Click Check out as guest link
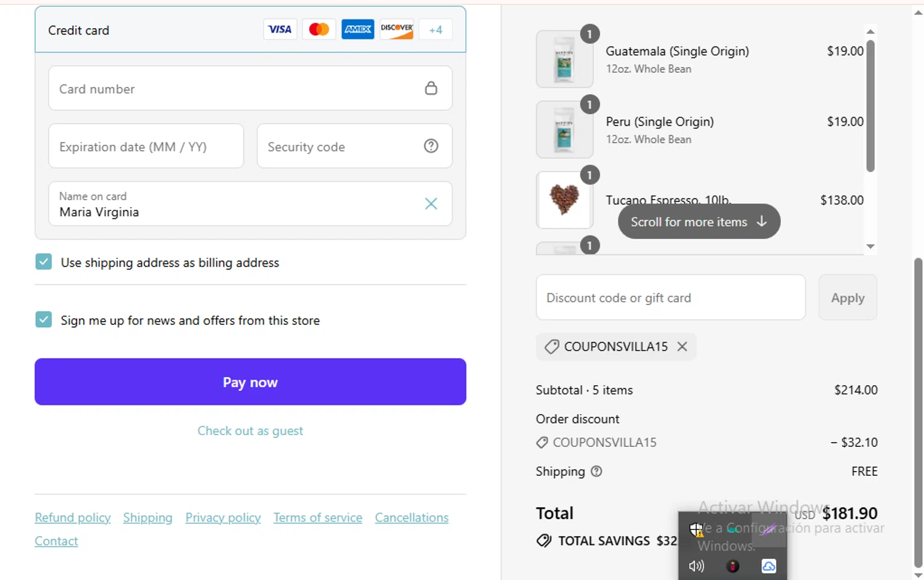Image resolution: width=924 pixels, height=580 pixels. click(250, 431)
